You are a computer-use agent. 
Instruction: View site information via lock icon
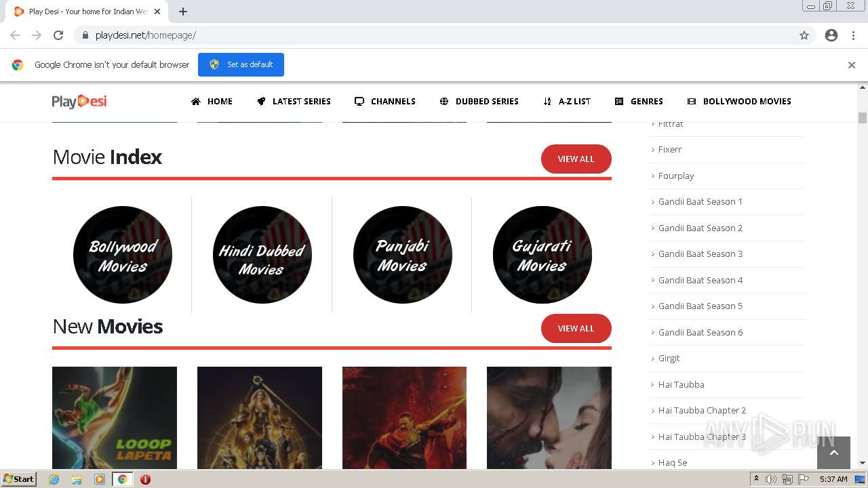[85, 35]
